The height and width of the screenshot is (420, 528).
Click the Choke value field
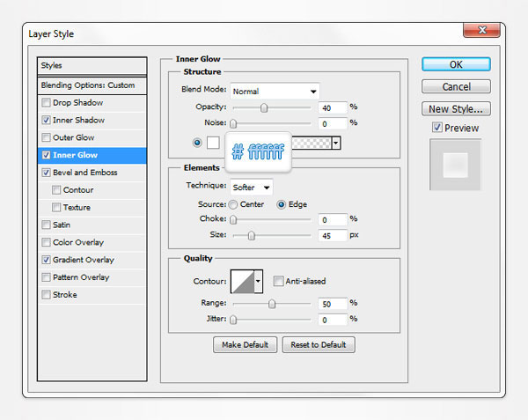tap(333, 219)
